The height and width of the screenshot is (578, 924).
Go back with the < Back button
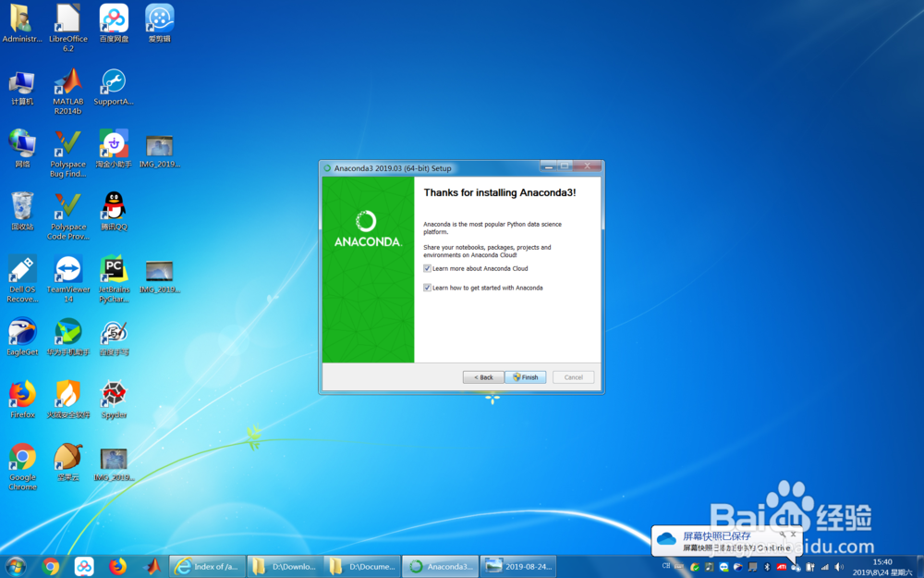[483, 377]
